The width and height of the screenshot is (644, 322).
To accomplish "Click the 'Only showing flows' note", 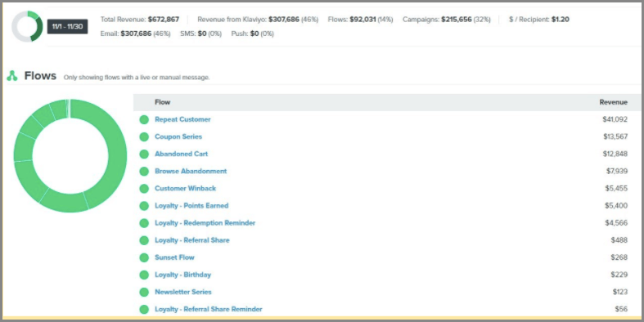I will tap(137, 78).
